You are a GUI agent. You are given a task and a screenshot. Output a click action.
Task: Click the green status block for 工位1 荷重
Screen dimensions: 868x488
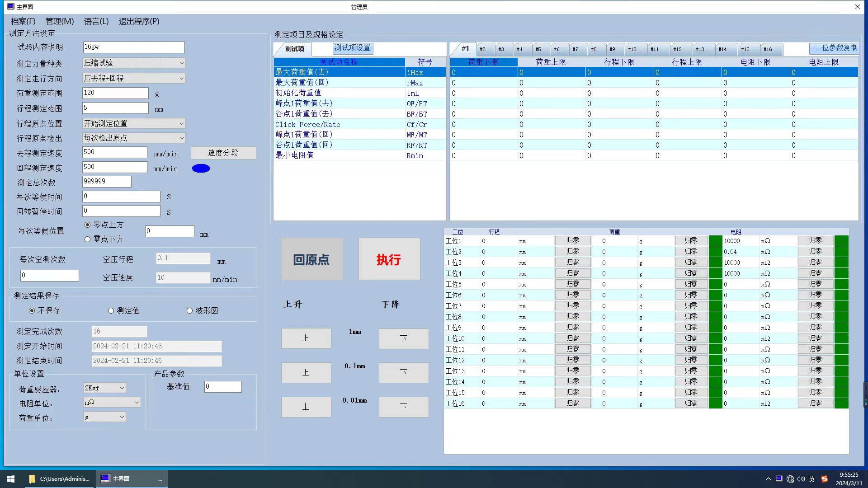click(x=715, y=241)
